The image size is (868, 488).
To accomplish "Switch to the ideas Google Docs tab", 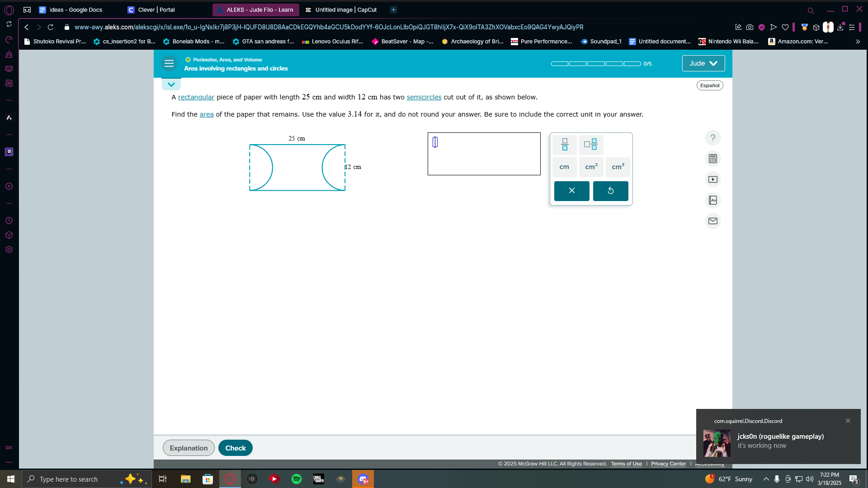I will click(75, 9).
